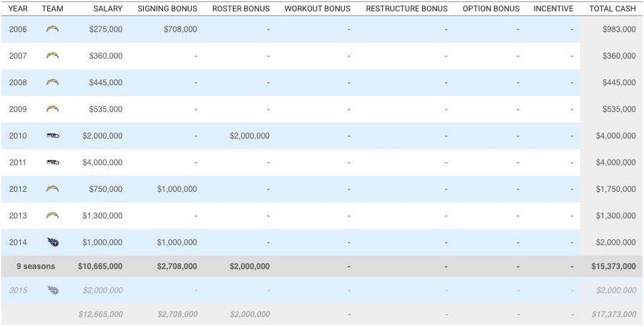
Task: Click the OPTION BONUS column header
Action: (491, 8)
